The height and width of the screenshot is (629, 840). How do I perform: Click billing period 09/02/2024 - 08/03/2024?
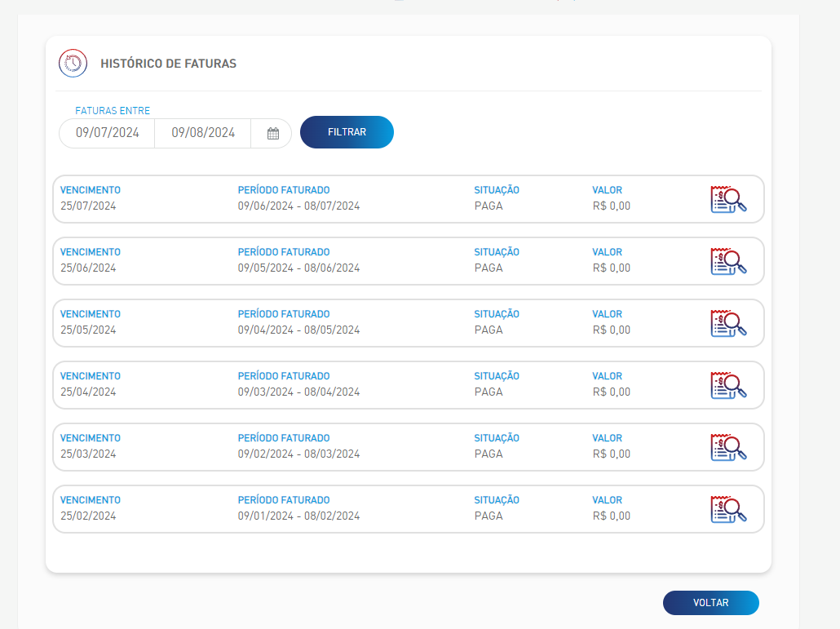point(299,454)
